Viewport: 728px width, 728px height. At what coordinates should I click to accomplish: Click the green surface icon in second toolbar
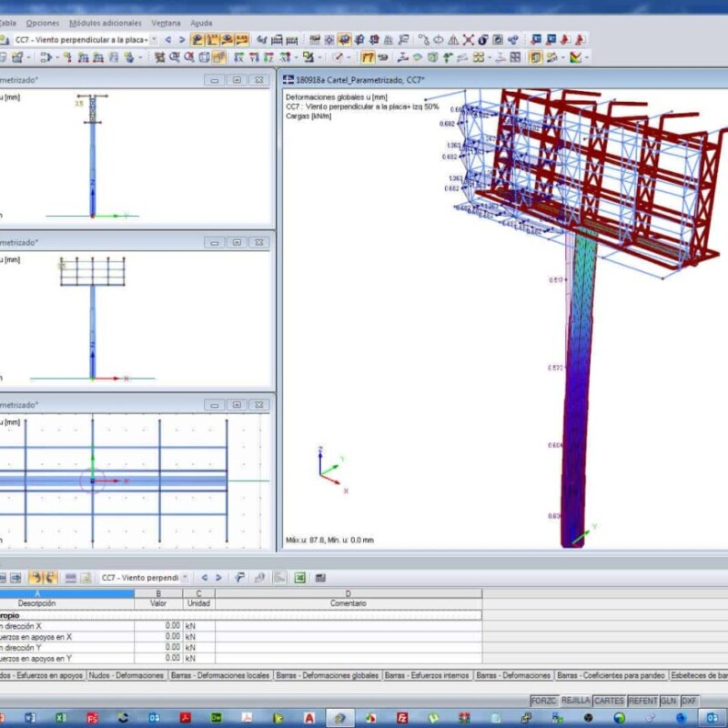[x=418, y=57]
